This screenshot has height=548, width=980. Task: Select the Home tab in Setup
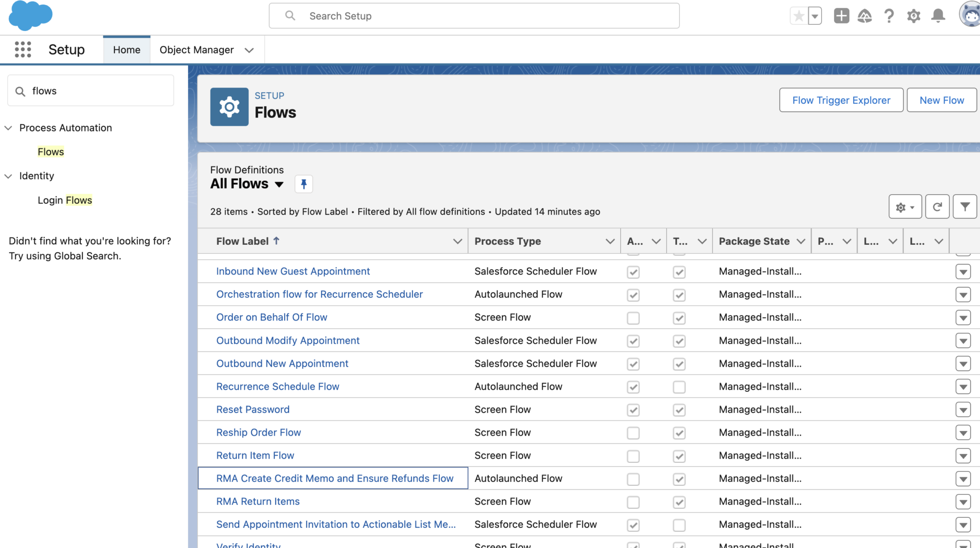click(126, 49)
